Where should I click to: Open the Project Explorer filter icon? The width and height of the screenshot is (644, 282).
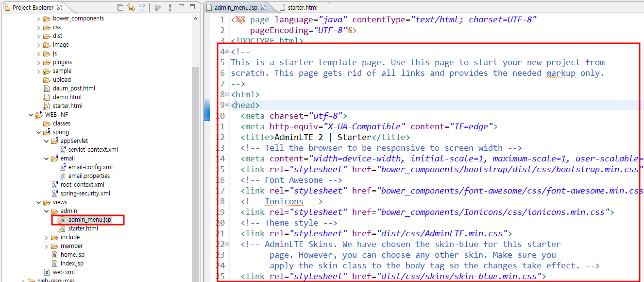pos(142,7)
